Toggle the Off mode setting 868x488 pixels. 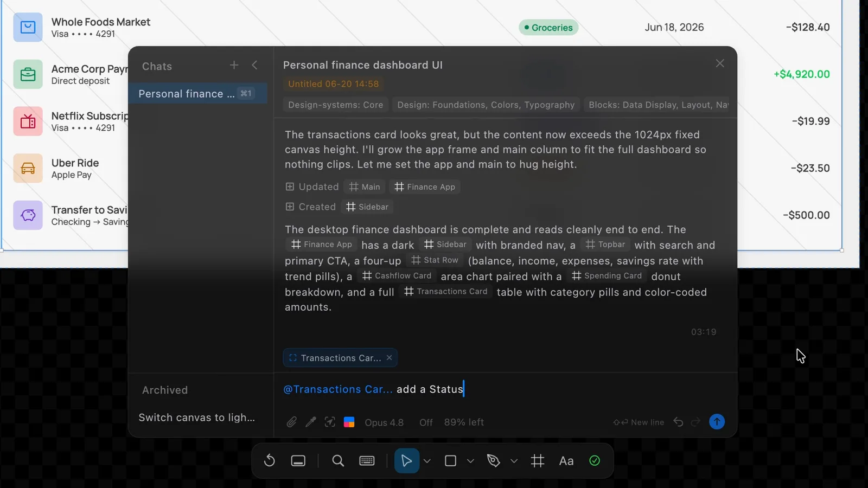pos(426,422)
